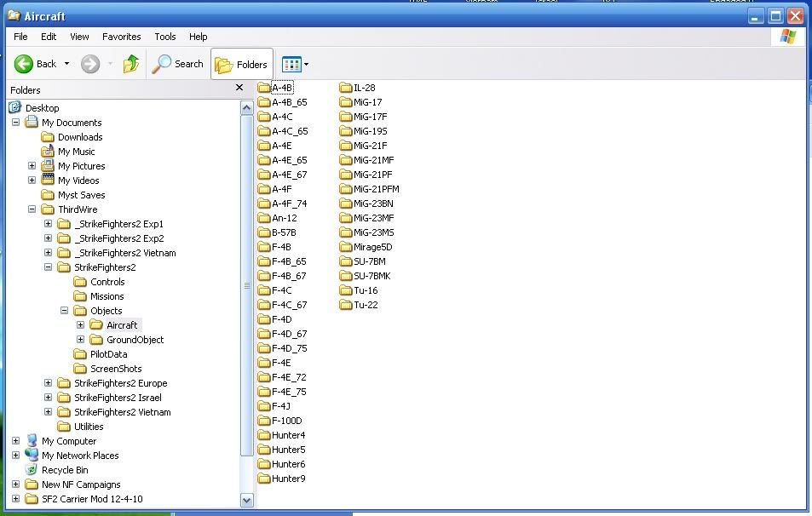Select the My Network Places icon
The width and height of the screenshot is (812, 516).
pyautogui.click(x=32, y=455)
